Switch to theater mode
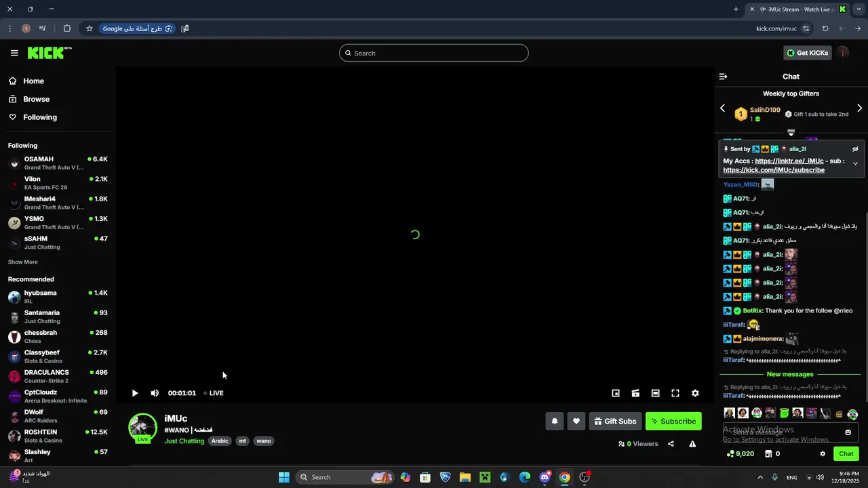The width and height of the screenshot is (868, 488). click(655, 393)
